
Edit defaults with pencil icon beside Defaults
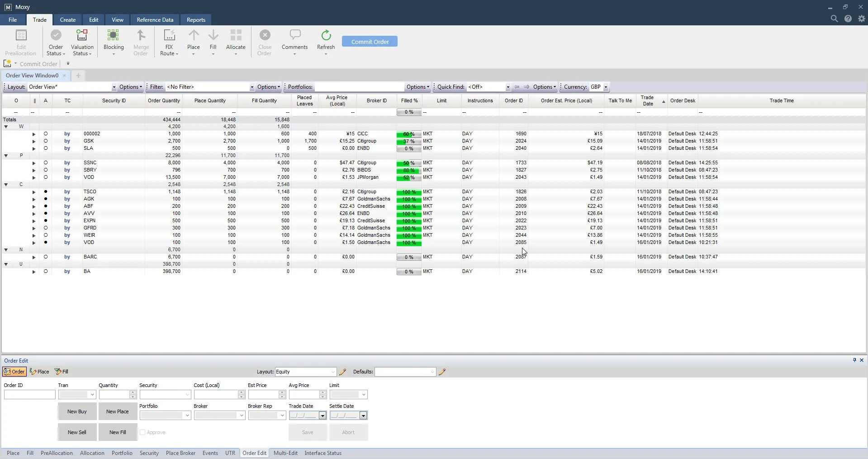coord(442,372)
